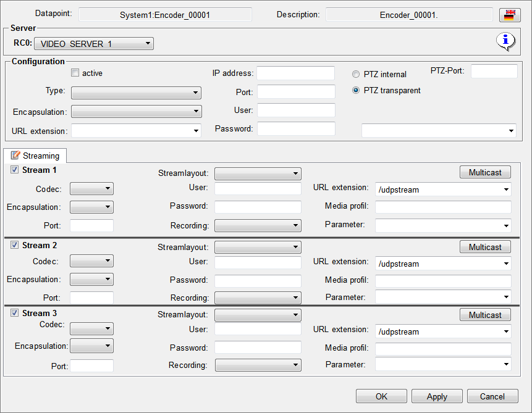The height and width of the screenshot is (413, 532).
Task: Toggle the Stream 3 checkbox
Action: click(x=14, y=313)
